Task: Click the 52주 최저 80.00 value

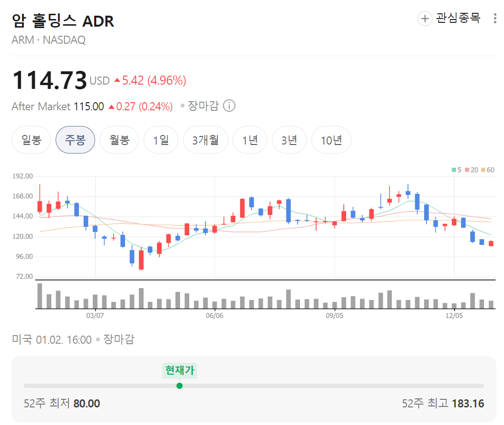Action: 87,404
